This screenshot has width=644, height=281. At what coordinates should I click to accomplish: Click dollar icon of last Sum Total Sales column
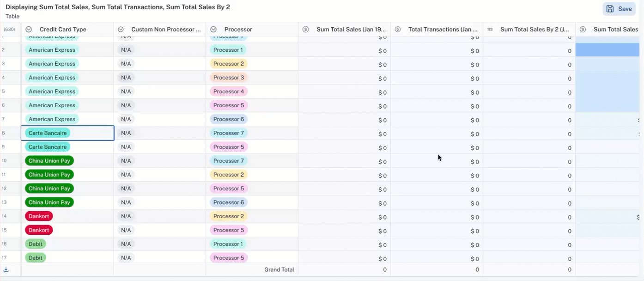[x=583, y=30]
